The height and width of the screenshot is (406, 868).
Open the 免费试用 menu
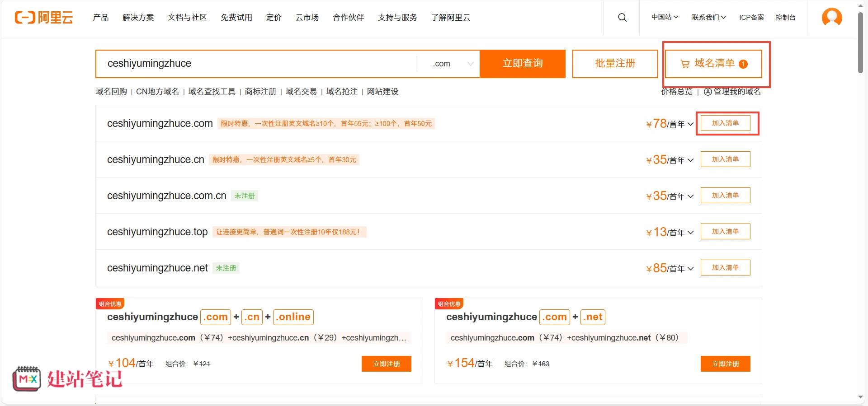(x=236, y=18)
